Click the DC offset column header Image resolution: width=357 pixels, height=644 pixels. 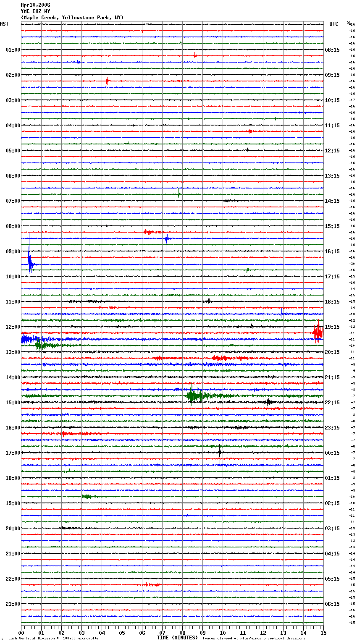[348, 23]
